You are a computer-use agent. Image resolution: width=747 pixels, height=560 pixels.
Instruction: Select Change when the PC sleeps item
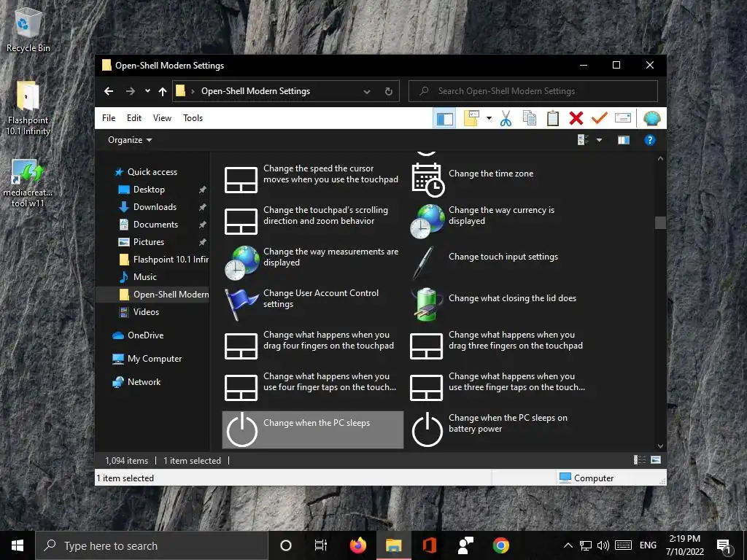click(x=312, y=429)
